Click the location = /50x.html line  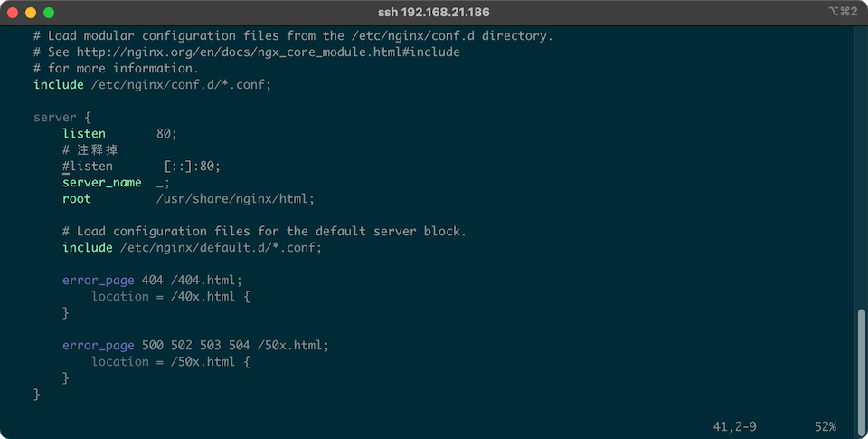pyautogui.click(x=171, y=362)
